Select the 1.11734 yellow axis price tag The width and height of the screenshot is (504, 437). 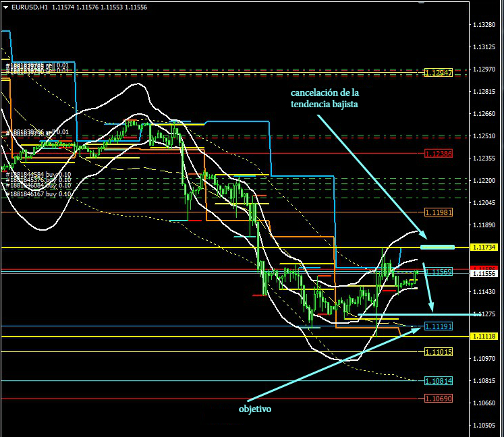point(484,247)
